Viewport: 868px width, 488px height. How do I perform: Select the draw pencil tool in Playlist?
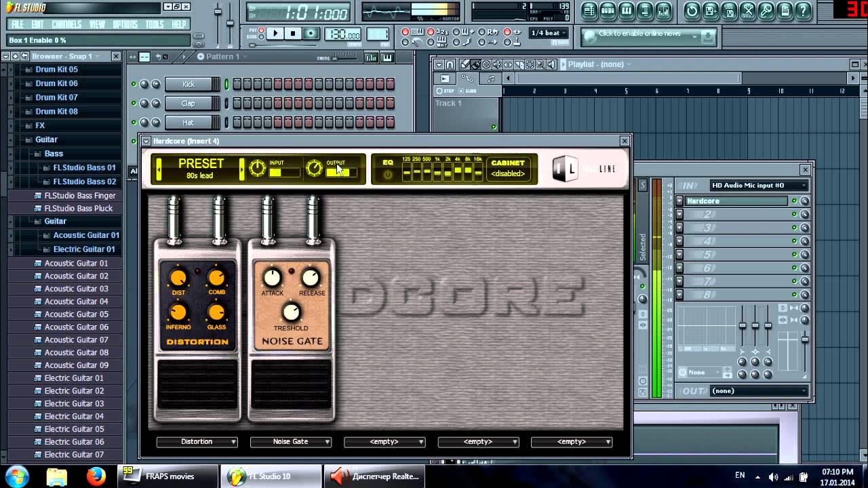pos(465,64)
